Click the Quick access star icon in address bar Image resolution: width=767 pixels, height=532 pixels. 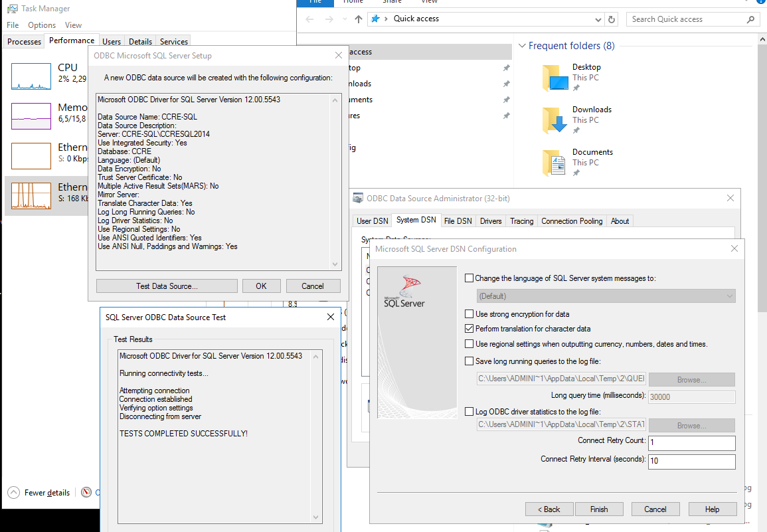(375, 19)
